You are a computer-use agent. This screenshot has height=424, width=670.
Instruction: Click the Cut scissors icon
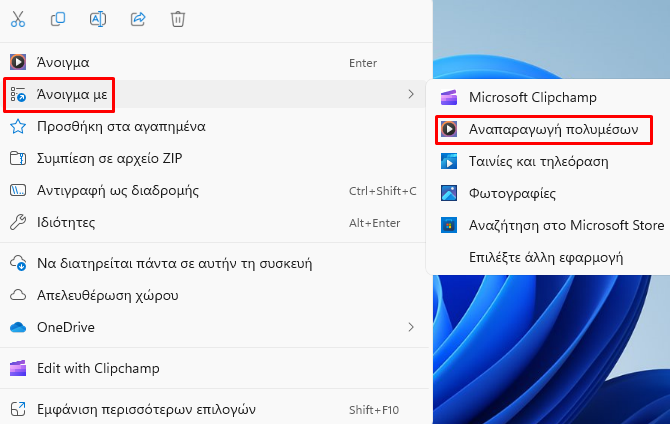coord(18,19)
